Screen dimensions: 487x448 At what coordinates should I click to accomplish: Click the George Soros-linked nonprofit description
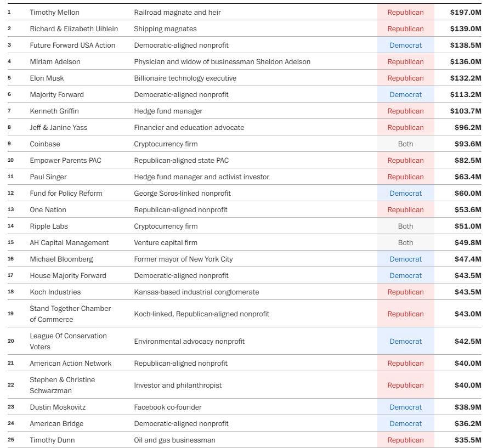click(x=182, y=193)
